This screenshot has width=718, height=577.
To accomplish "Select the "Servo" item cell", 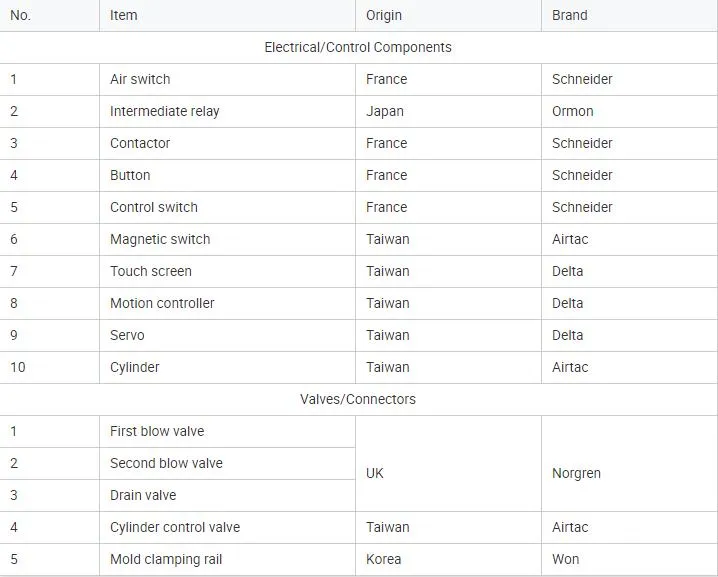I will 127,335.
